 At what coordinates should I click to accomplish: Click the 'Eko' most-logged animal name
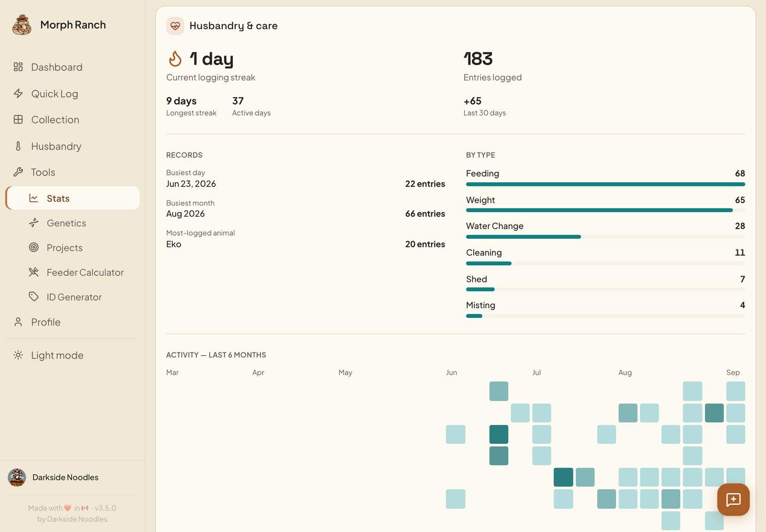[x=174, y=244]
